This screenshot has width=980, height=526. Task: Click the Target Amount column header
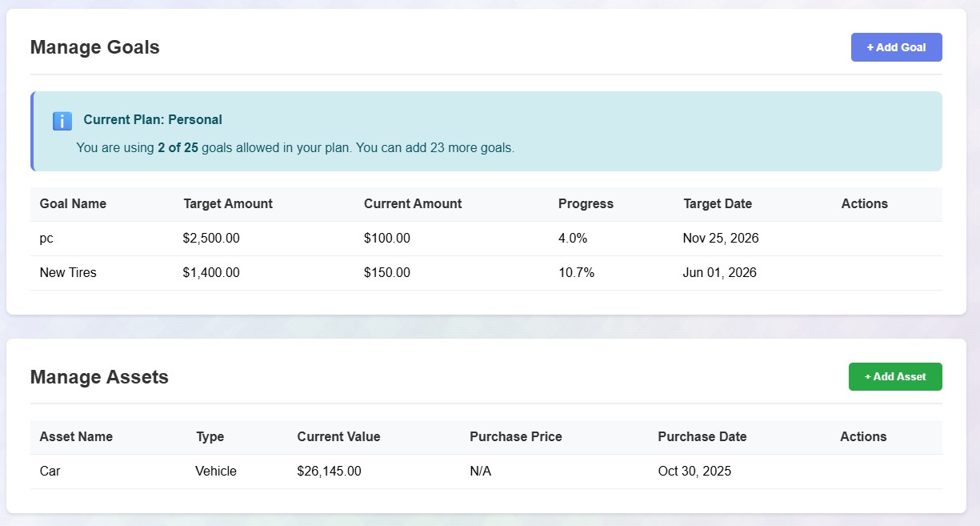point(228,203)
